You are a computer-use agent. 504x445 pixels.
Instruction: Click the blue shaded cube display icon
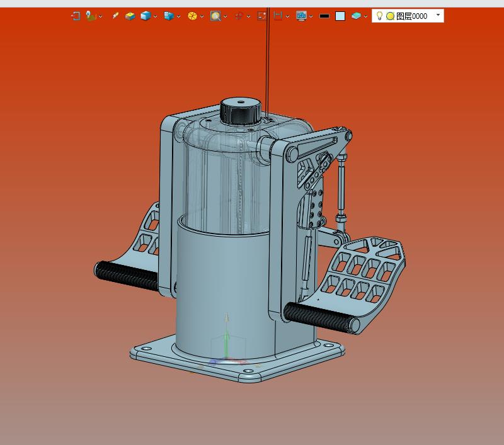(x=146, y=16)
